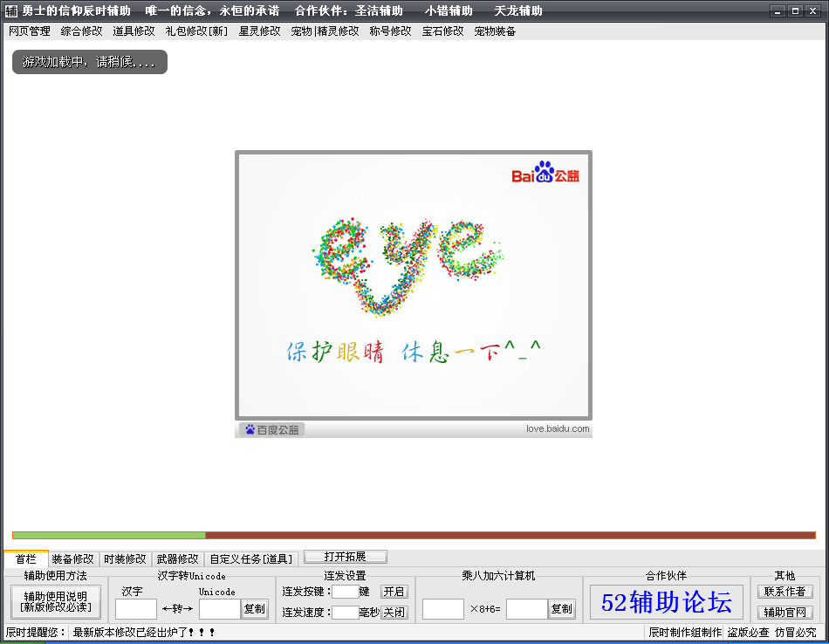Focus the calculator result field after ×8+6=
Viewport: 829px width, 644px height.
coord(526,608)
